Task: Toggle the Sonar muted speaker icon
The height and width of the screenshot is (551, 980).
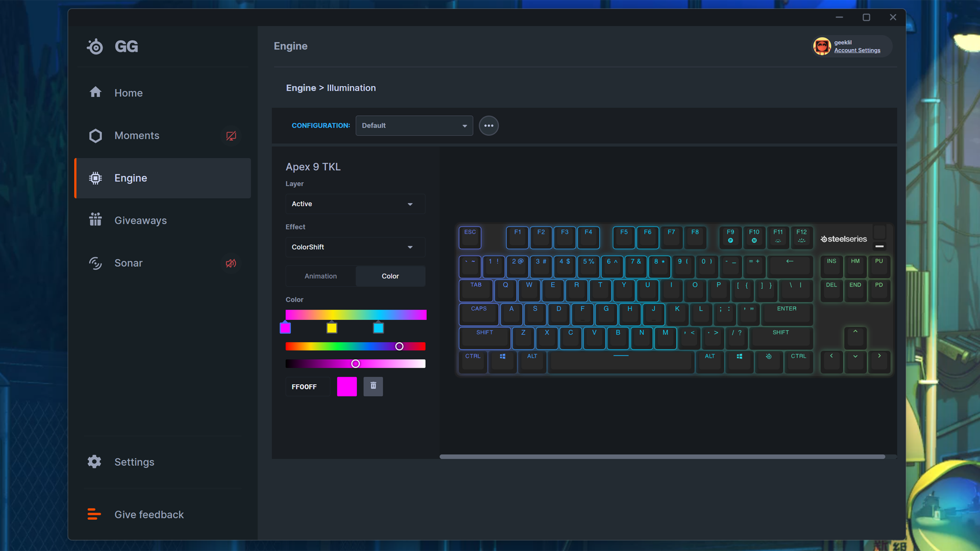Action: coord(231,263)
